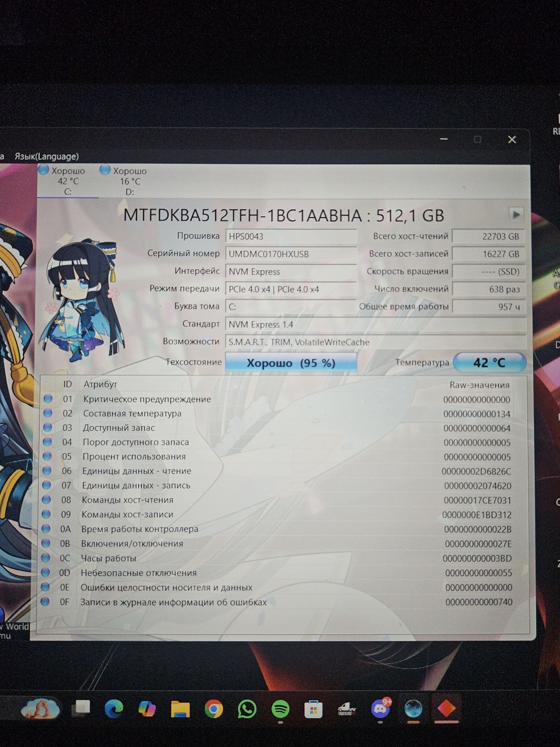Close the CrystalDiskInfo window
The width and height of the screenshot is (560, 747).
(x=512, y=140)
